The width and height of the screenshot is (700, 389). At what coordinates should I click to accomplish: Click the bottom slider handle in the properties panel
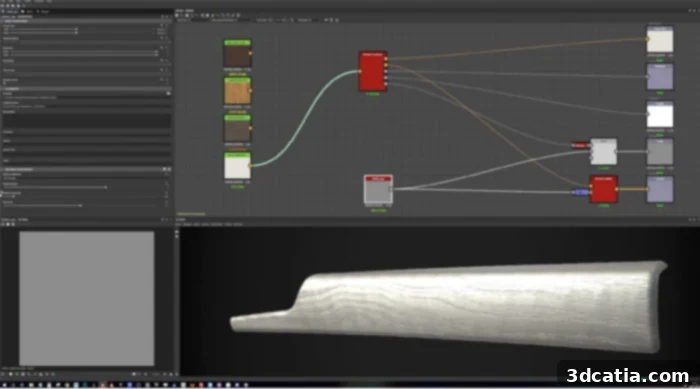coord(80,205)
